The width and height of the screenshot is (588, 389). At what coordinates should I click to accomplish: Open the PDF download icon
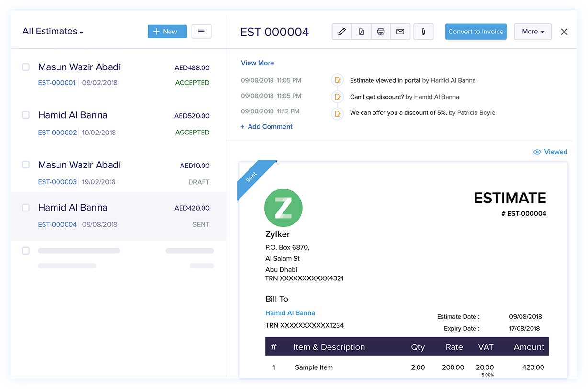[362, 32]
